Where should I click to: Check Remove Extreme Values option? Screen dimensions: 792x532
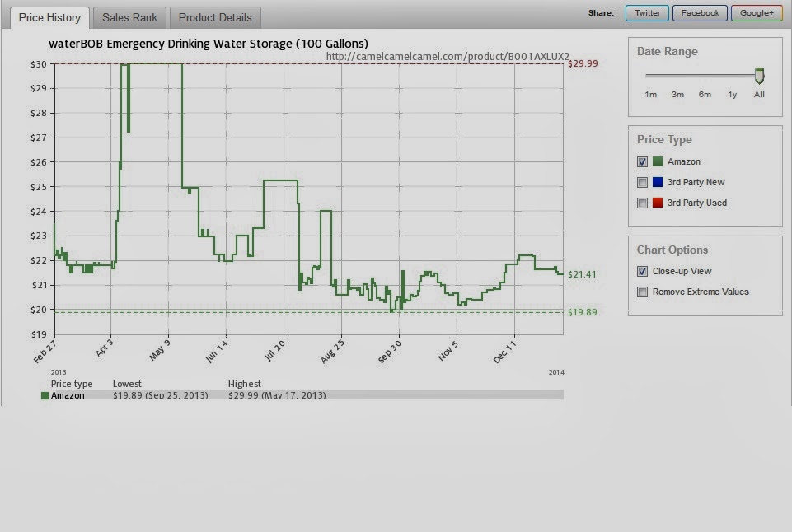[x=642, y=292]
